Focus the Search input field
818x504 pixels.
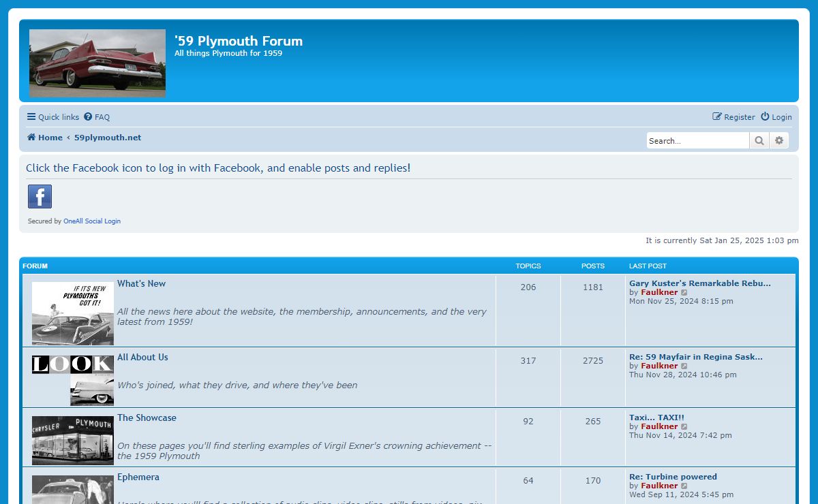click(x=697, y=141)
